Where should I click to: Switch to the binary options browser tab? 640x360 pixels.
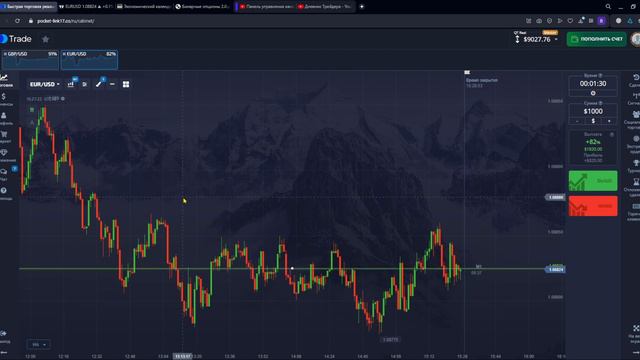tap(202, 7)
